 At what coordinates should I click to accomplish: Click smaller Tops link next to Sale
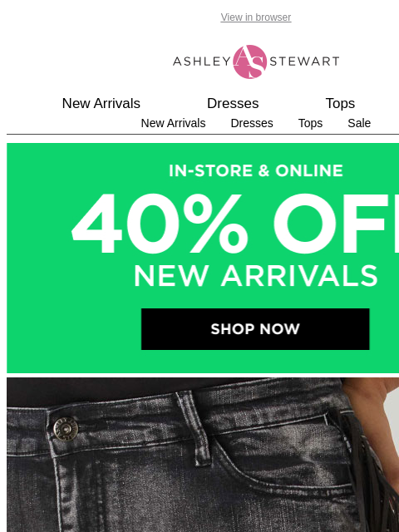click(310, 123)
